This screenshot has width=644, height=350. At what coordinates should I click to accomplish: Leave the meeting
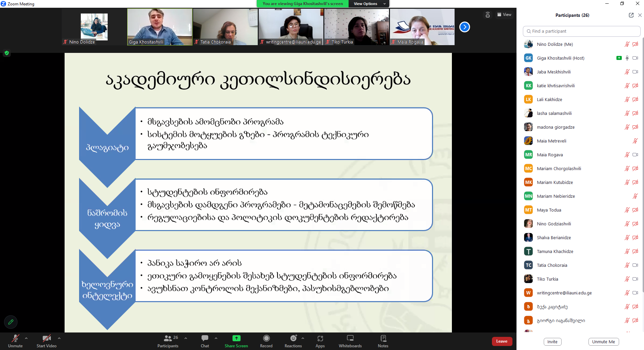tap(502, 341)
